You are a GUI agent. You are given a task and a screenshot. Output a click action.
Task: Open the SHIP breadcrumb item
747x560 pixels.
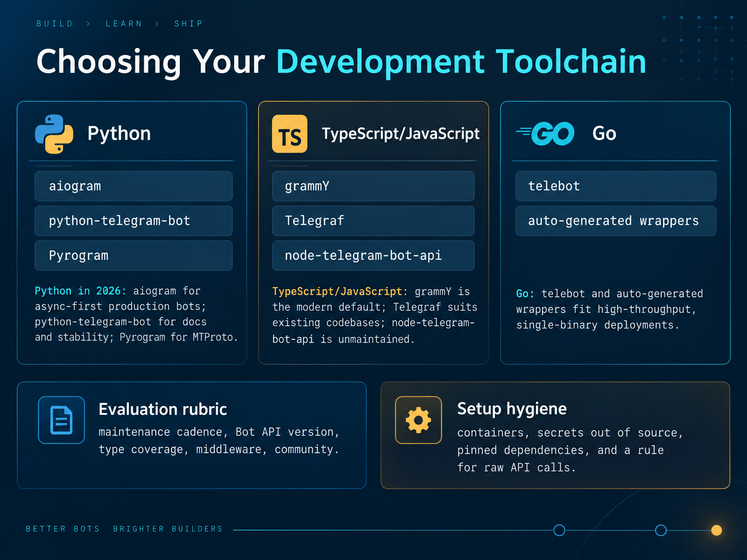(x=189, y=24)
